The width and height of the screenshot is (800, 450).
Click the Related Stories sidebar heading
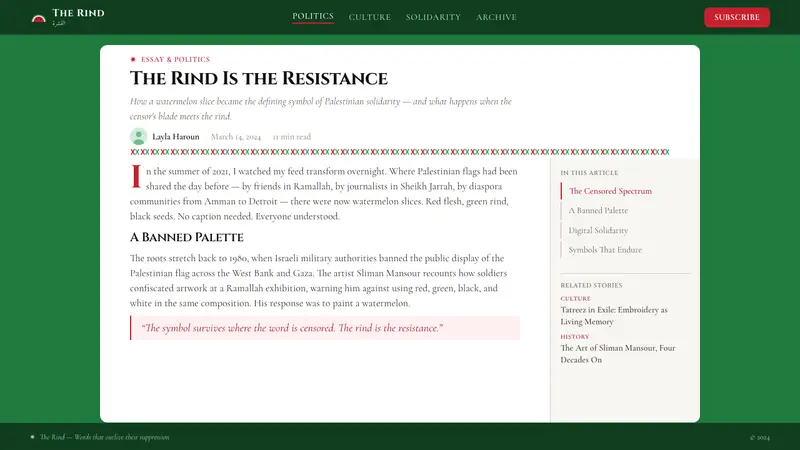[x=591, y=285]
